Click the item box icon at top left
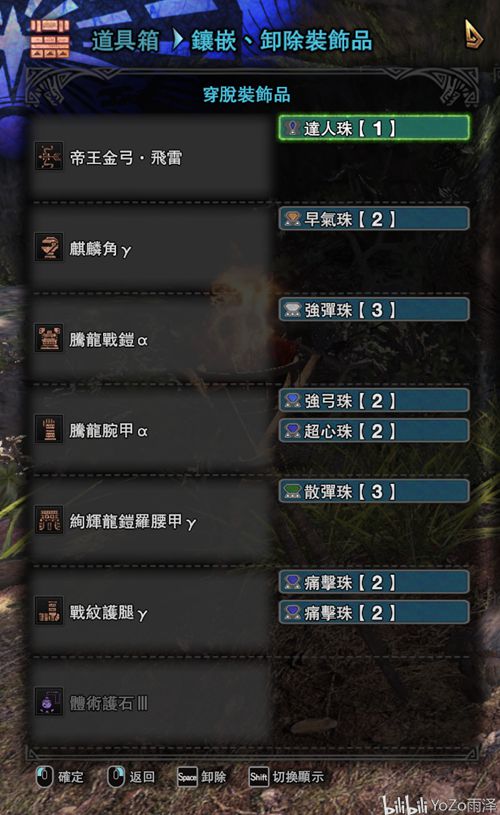 (x=49, y=39)
